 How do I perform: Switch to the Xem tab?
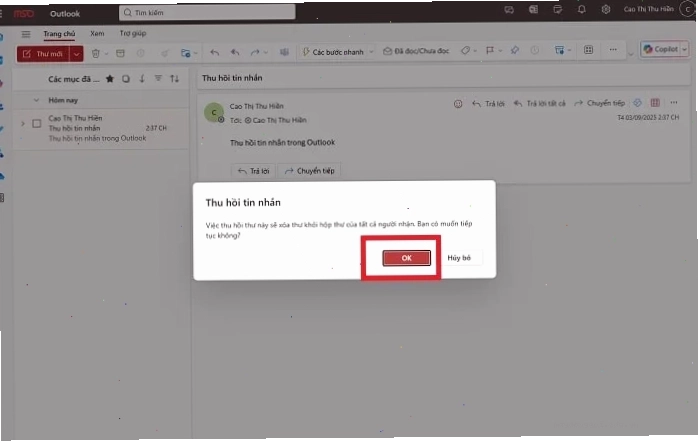pyautogui.click(x=97, y=33)
